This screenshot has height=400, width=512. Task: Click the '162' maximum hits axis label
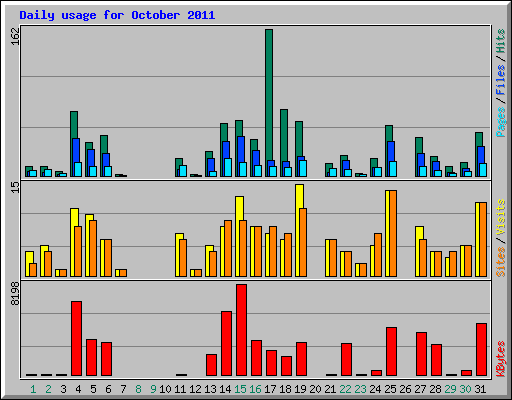[x=16, y=36]
